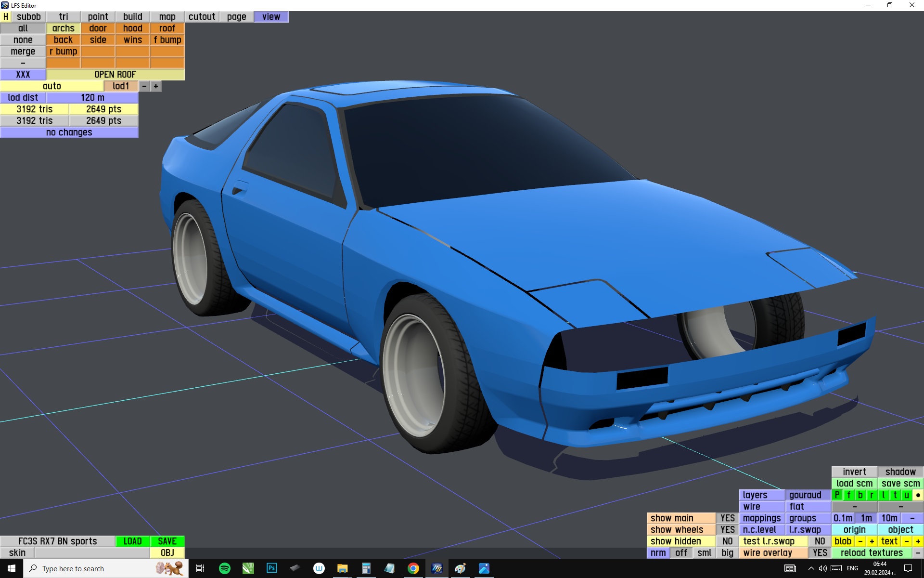Click reload textures button
This screenshot has height=578, width=924.
click(871, 552)
